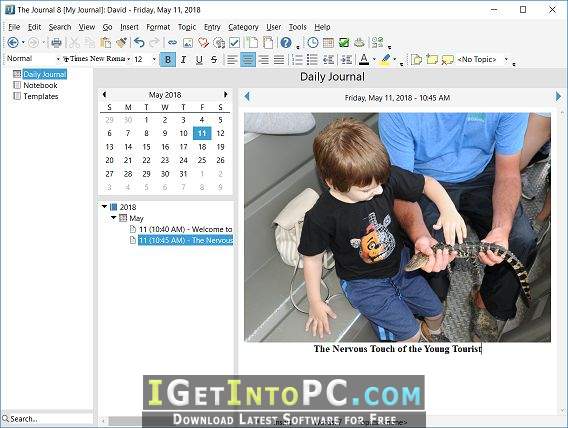Image resolution: width=568 pixels, height=428 pixels.
Task: Click the highlighter color icon
Action: pyautogui.click(x=385, y=59)
